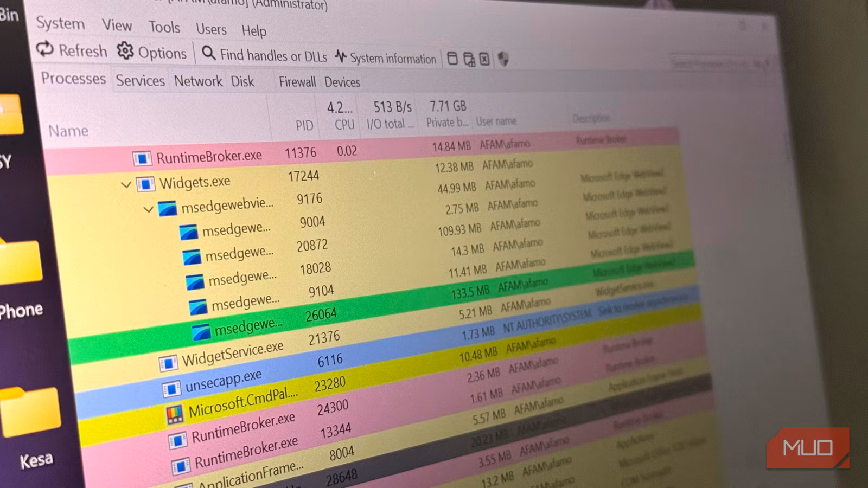
Task: Click the window-with-thread toolbar icon
Action: coord(469,59)
